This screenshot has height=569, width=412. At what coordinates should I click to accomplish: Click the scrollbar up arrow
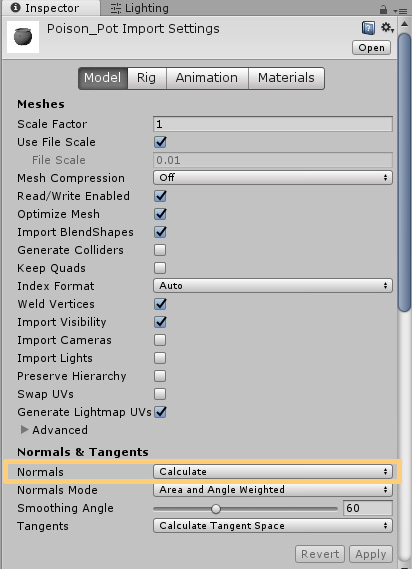coord(404,24)
